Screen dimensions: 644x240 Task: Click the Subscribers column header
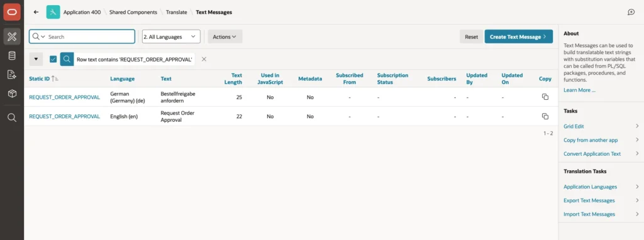tap(441, 79)
